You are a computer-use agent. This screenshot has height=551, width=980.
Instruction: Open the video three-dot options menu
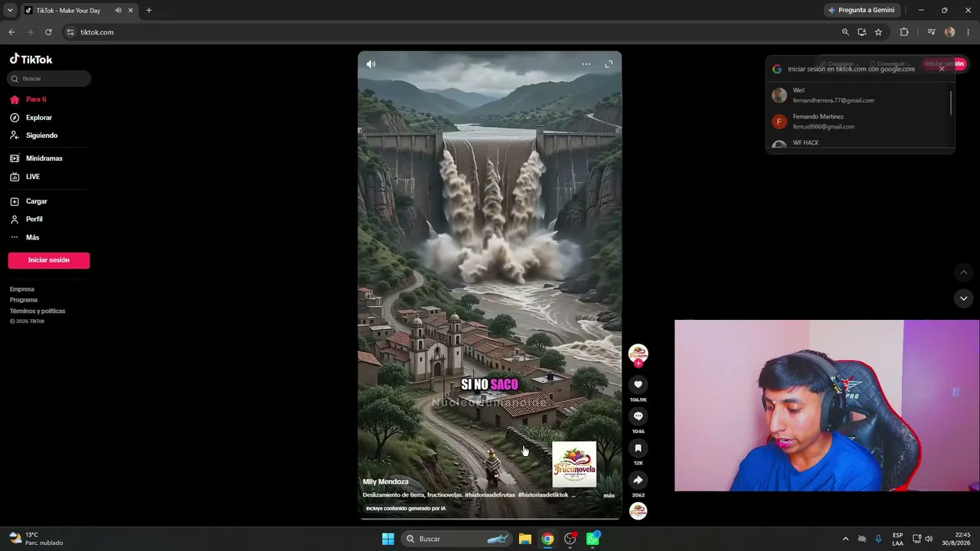(x=586, y=64)
